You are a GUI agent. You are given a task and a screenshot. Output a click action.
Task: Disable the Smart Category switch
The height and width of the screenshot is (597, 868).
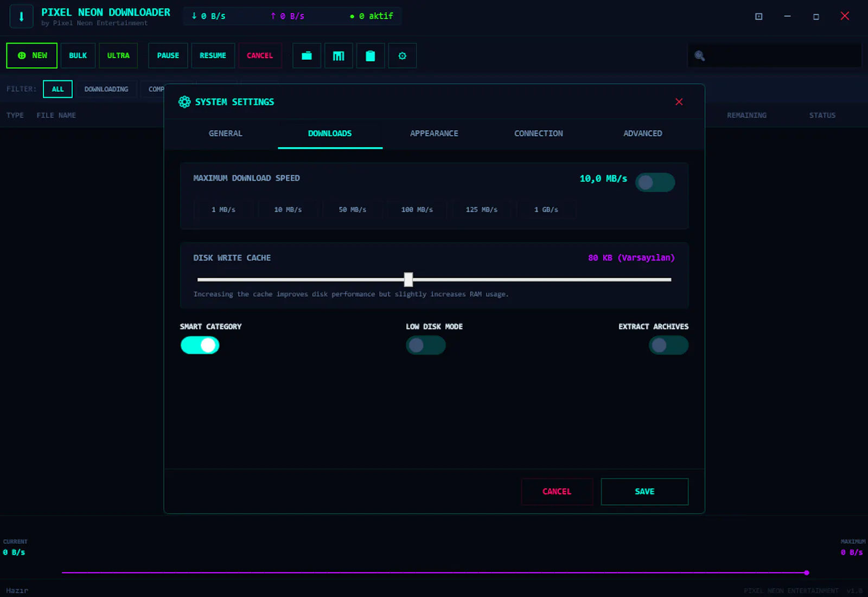pyautogui.click(x=200, y=345)
